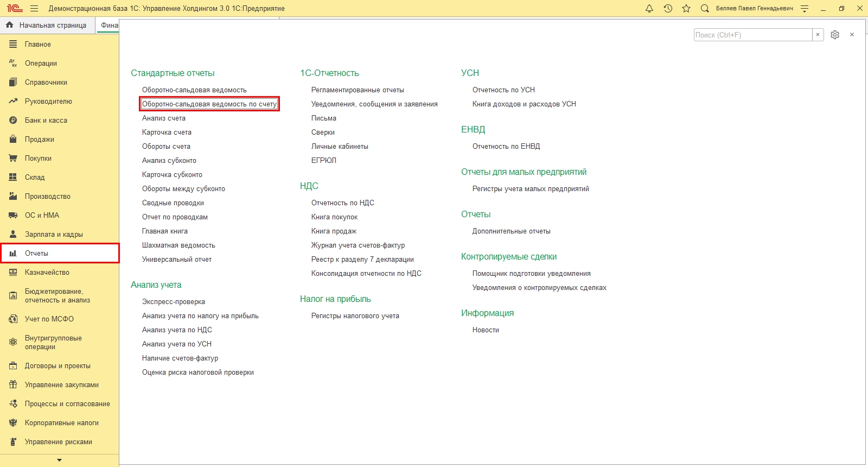Click user name Беляев Павел Геннадьевич
This screenshot has width=868, height=467.
pos(755,8)
